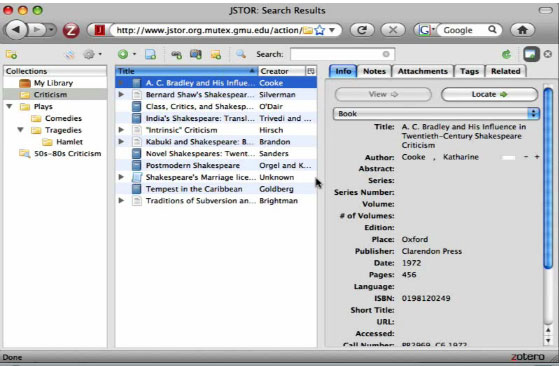The width and height of the screenshot is (559, 366).
Task: Open the 50s-80s Criticism saved search
Action: pyautogui.click(x=60, y=154)
